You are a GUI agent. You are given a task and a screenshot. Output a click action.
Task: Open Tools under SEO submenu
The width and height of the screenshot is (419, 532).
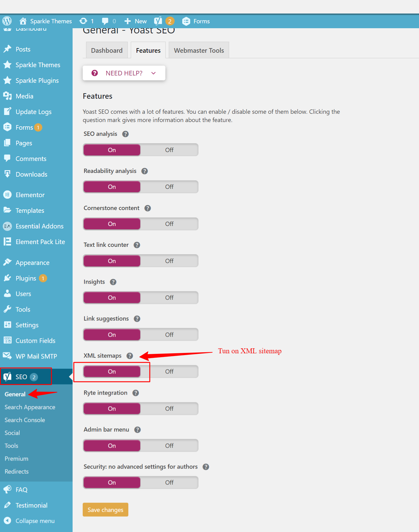(x=11, y=446)
